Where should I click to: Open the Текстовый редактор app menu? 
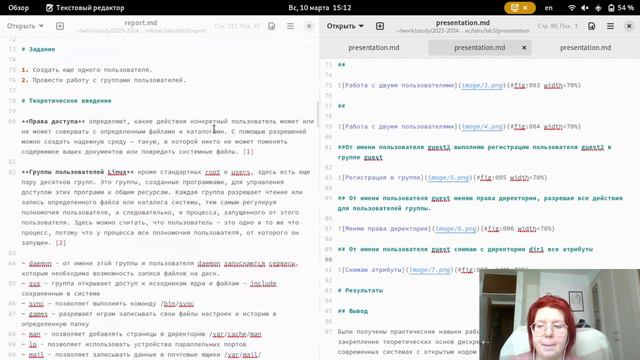pos(85,8)
